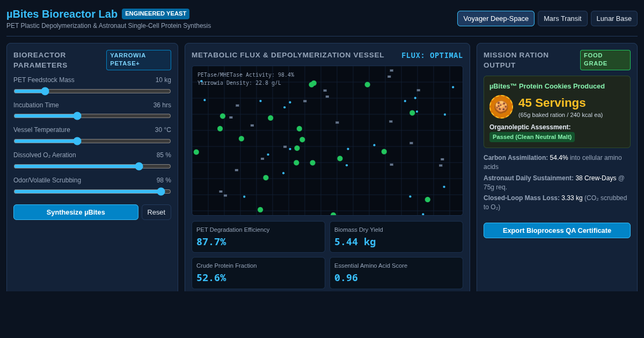
Task: Click the Reset button
Action: [156, 212]
